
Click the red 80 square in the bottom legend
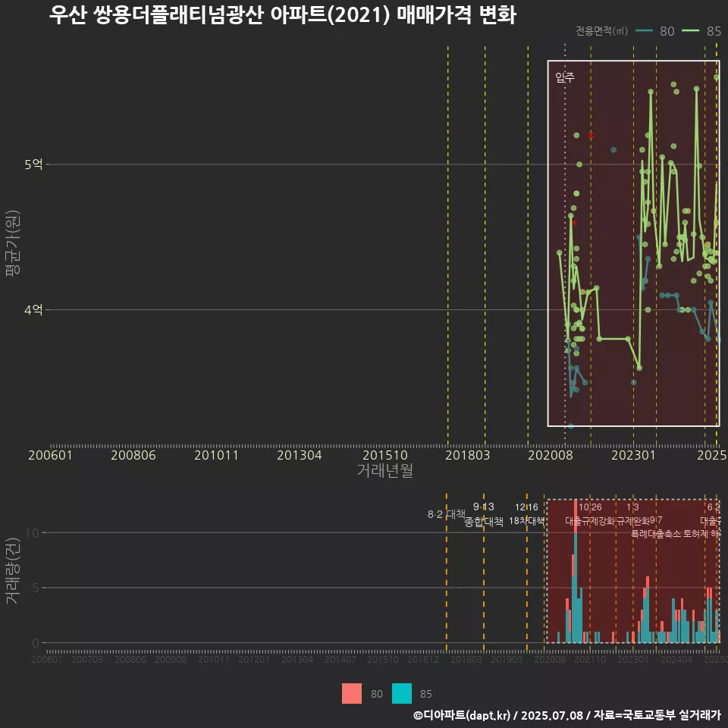pos(351,694)
